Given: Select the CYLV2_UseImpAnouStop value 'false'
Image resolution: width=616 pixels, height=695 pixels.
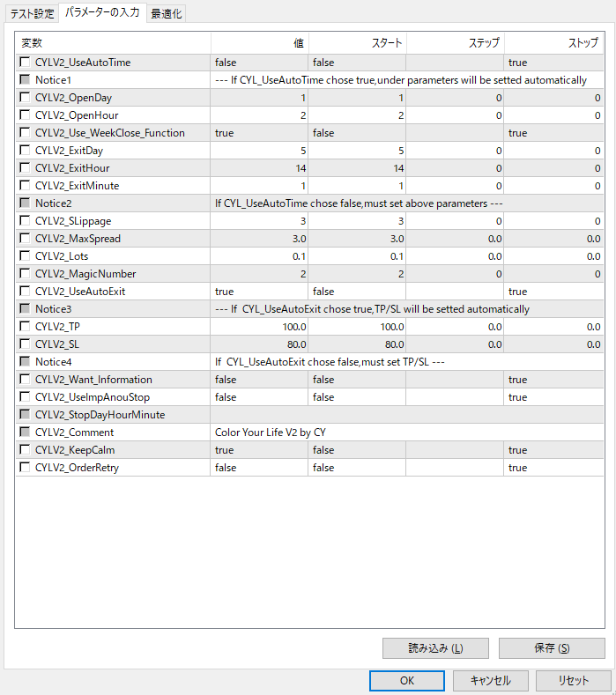Looking at the screenshot, I should click(x=259, y=397).
